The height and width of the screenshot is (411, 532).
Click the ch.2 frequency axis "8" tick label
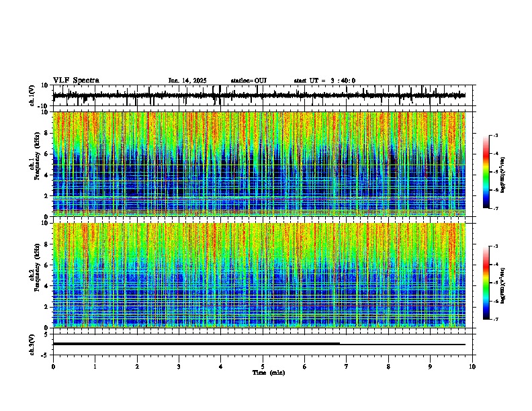point(47,244)
